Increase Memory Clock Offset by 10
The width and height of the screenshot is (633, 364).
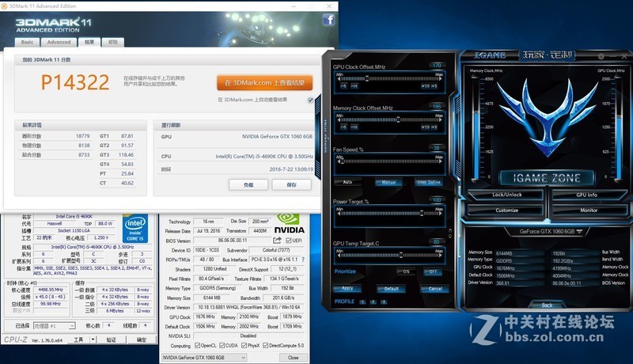pos(426,127)
